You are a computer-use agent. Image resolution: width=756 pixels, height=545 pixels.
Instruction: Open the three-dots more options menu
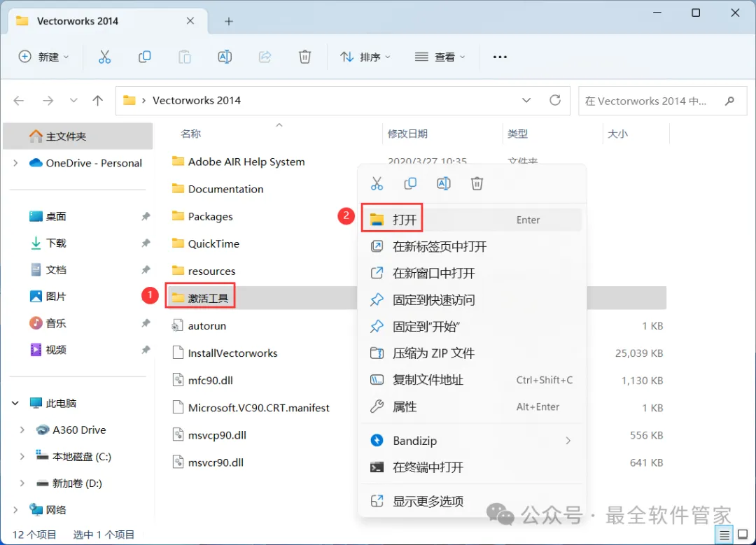(500, 57)
